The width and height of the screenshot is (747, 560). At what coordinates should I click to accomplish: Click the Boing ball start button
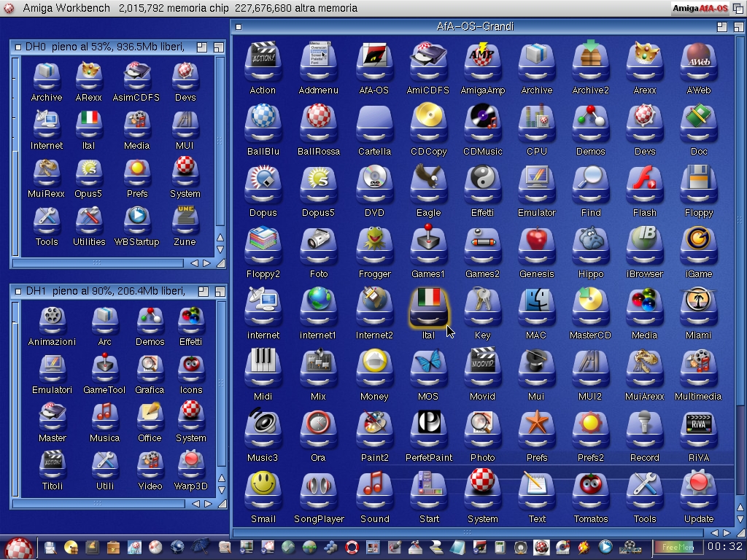[x=18, y=548]
